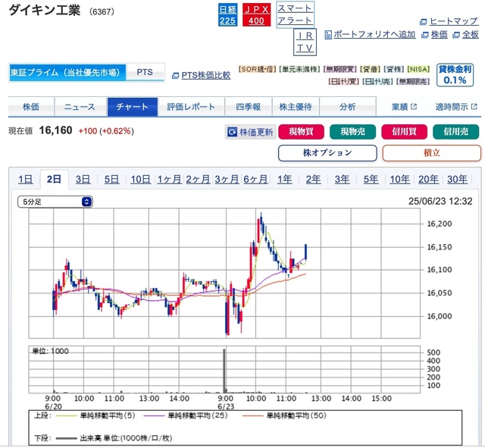Click the 信用売 button
Viewport: 485px width, 448px height.
coord(456,132)
